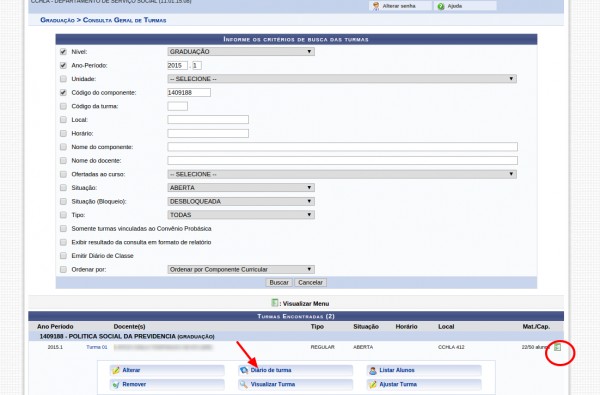Click the Visualizar Turma magnifier icon
The image size is (600, 395).
tap(244, 384)
